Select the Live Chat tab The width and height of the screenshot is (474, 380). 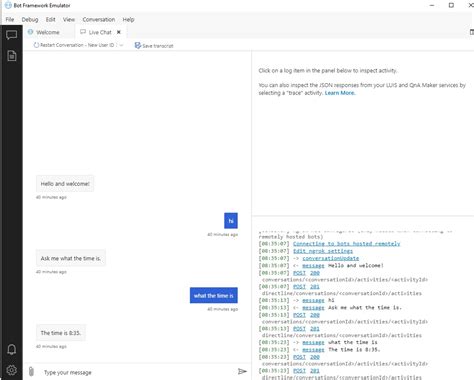click(x=100, y=32)
